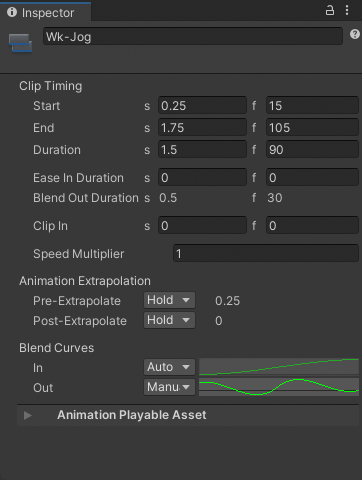Click the Clip In frames field
The width and height of the screenshot is (362, 480).
pos(312,226)
